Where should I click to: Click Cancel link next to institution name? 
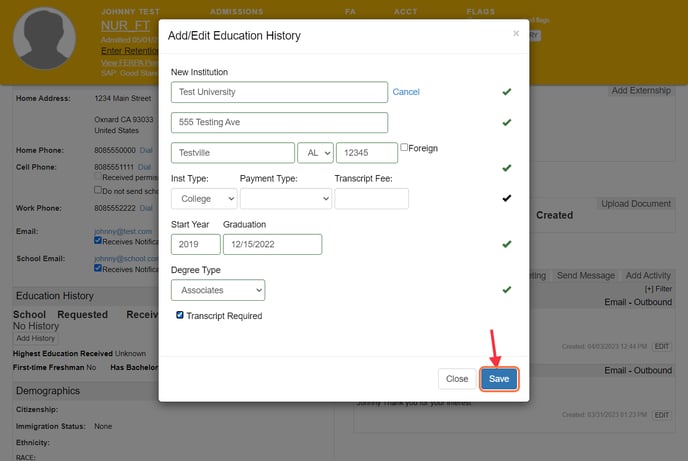pyautogui.click(x=406, y=92)
